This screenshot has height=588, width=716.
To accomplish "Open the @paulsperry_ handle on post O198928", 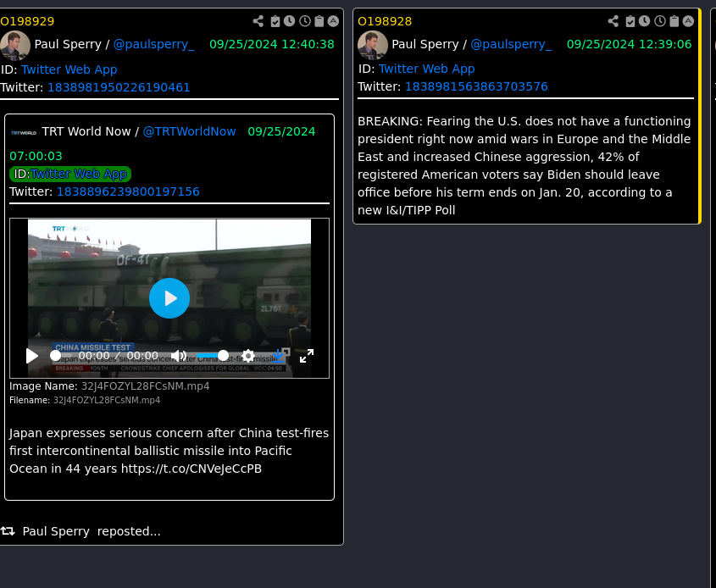I will pos(511,44).
